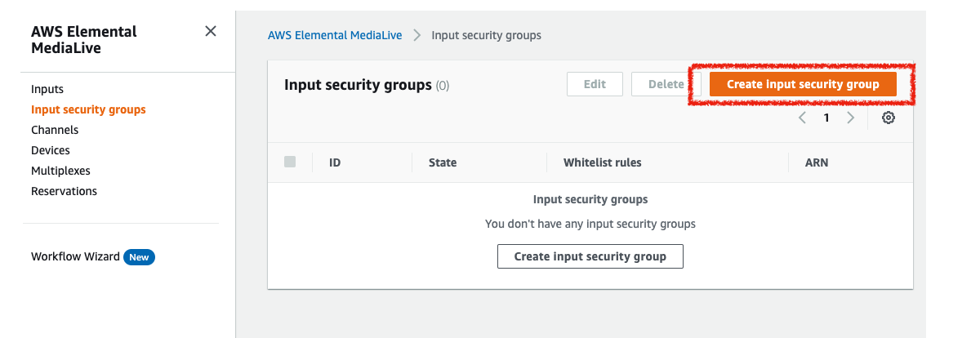Click page number 1 in pagination
The height and width of the screenshot is (338, 980).
(826, 118)
